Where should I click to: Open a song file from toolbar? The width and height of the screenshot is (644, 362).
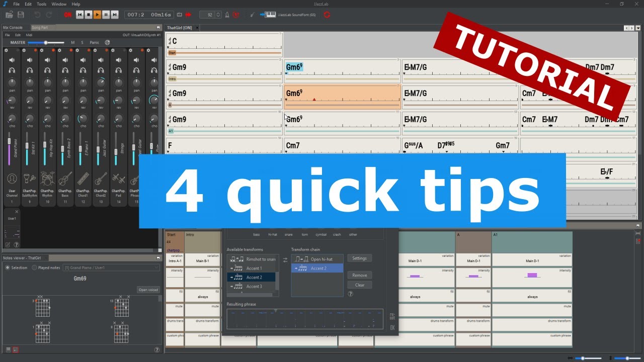point(8,15)
